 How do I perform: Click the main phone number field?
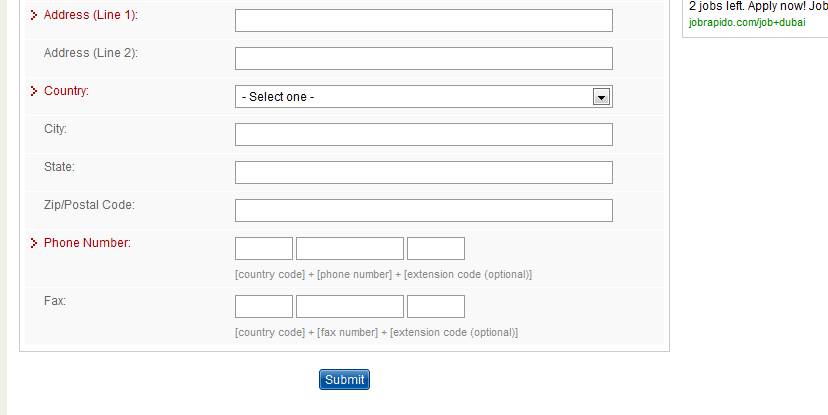click(350, 249)
